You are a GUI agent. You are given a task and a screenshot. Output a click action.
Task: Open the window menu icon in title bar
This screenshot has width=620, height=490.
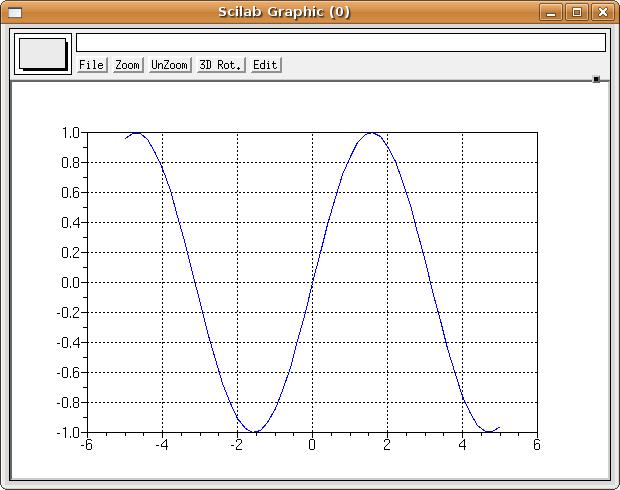pos(15,13)
